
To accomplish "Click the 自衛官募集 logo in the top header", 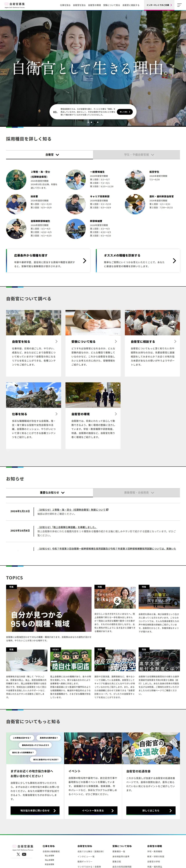I will tap(14, 5).
